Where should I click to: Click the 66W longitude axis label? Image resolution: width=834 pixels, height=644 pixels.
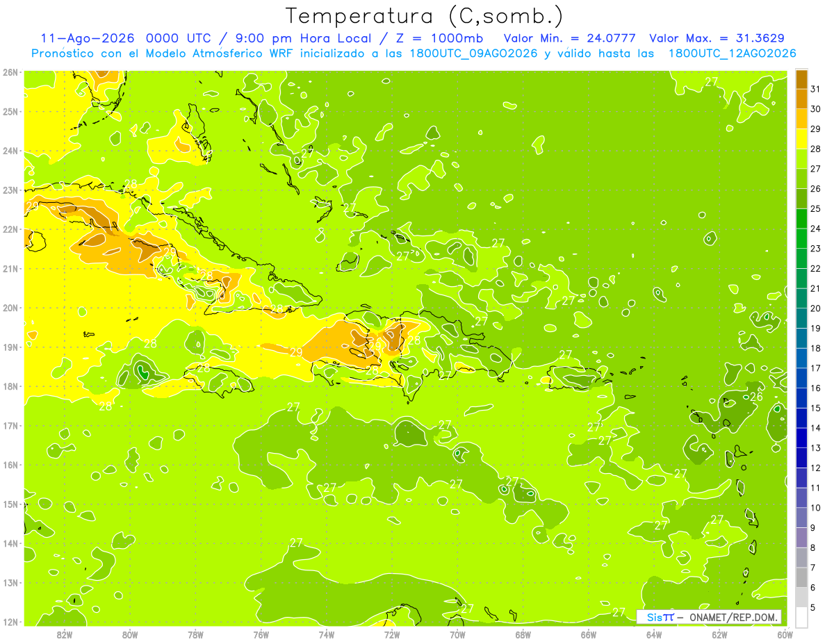(589, 634)
